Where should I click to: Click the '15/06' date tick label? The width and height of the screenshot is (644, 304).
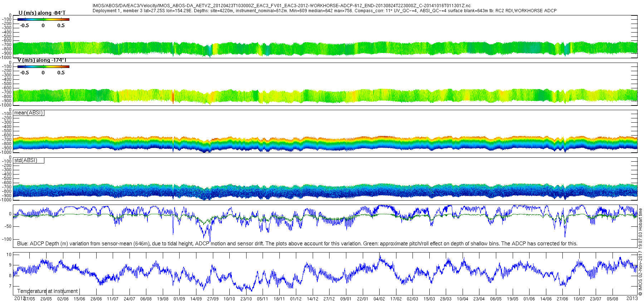[79, 299]
